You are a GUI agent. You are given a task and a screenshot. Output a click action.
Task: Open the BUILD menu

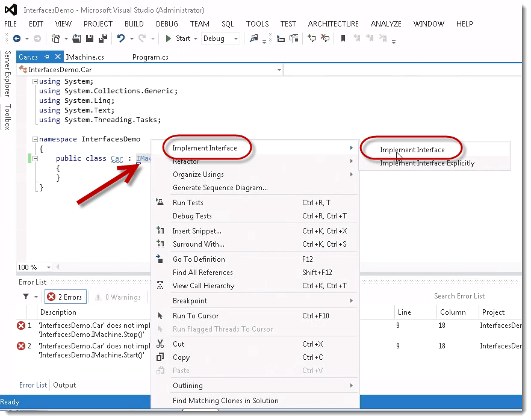tap(134, 24)
